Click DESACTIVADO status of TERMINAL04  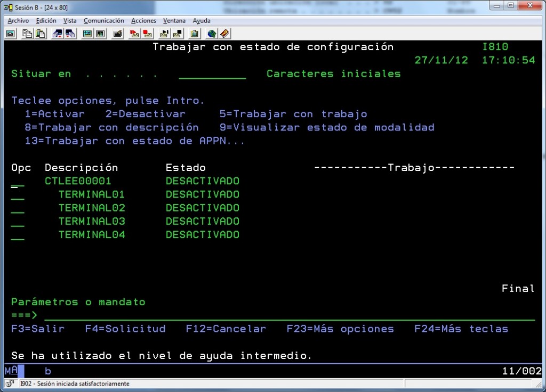pos(203,235)
